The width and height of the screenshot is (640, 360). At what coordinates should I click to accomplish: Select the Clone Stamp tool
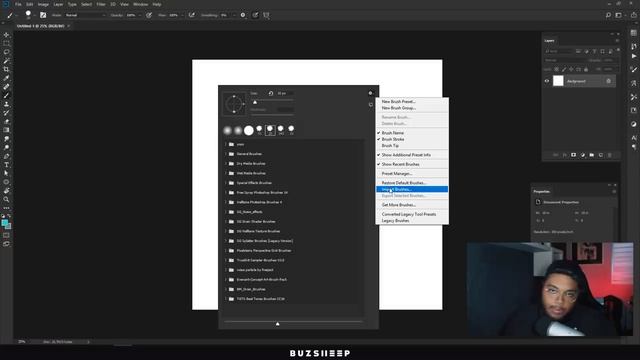pyautogui.click(x=6, y=104)
